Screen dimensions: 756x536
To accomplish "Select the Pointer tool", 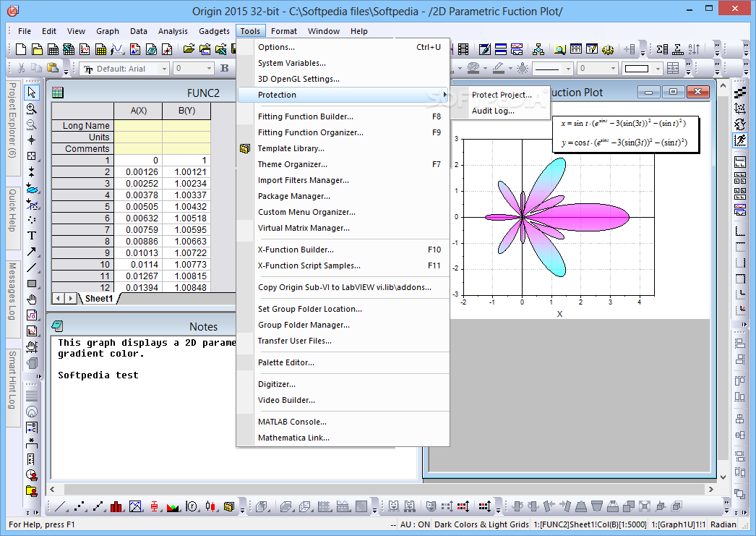I will tap(32, 92).
